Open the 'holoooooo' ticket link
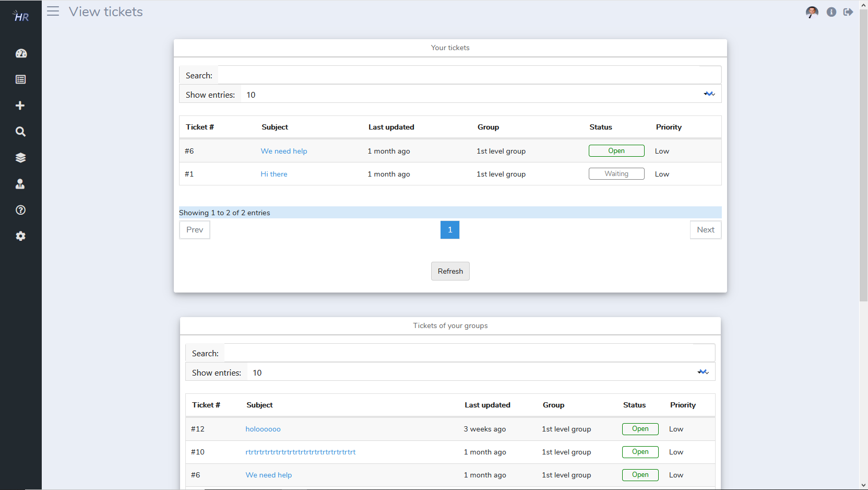Screen dimensions: 868x490 click(263, 429)
